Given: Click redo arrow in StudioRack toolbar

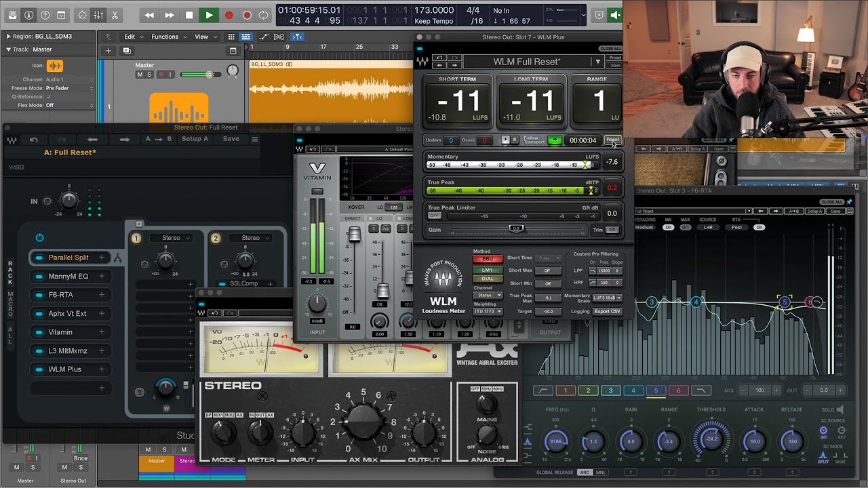Looking at the screenshot, I should click(x=62, y=140).
